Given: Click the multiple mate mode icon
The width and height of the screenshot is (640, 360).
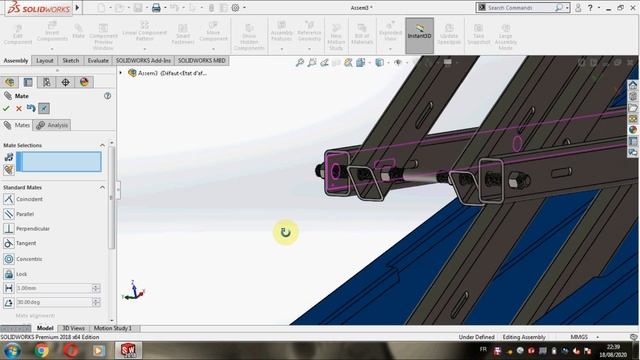Looking at the screenshot, I should click(x=9, y=170).
